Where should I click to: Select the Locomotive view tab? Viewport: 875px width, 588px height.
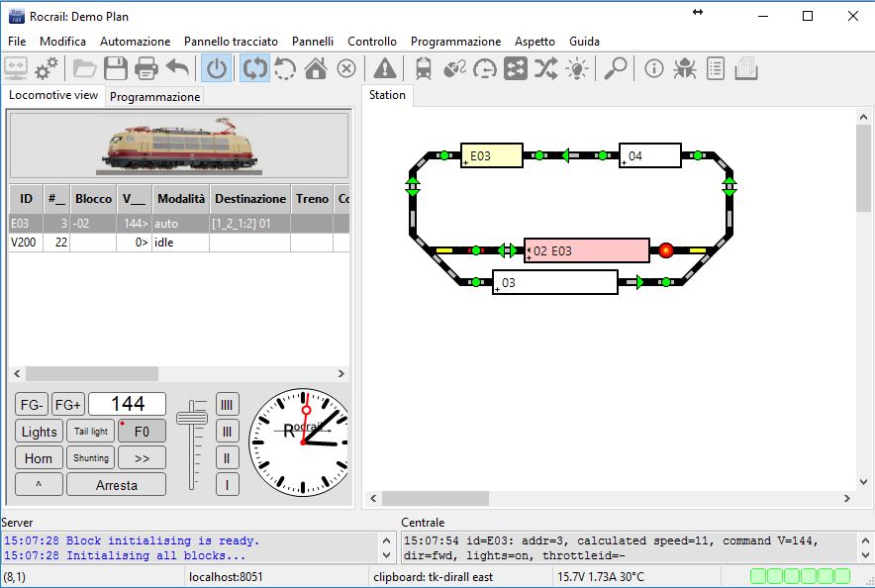53,95
